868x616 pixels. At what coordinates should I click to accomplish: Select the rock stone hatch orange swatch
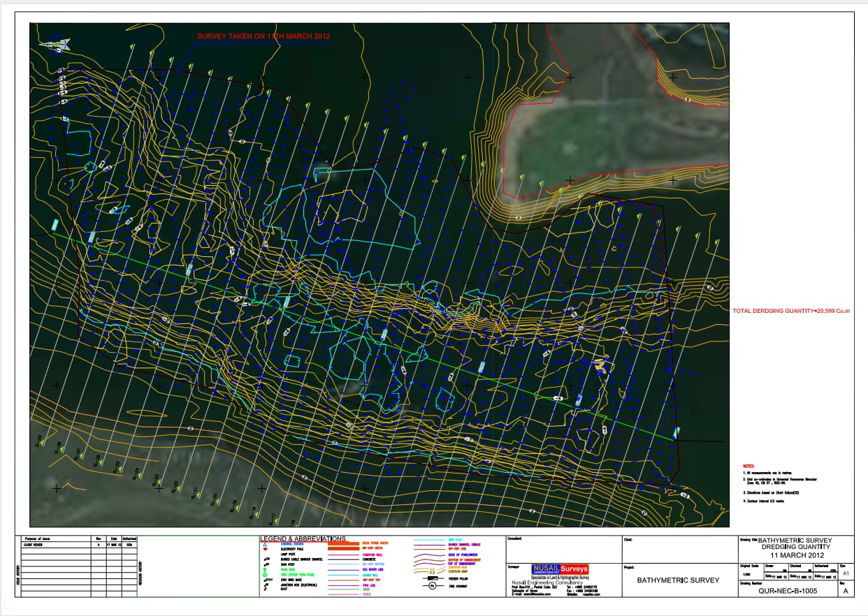(343, 543)
